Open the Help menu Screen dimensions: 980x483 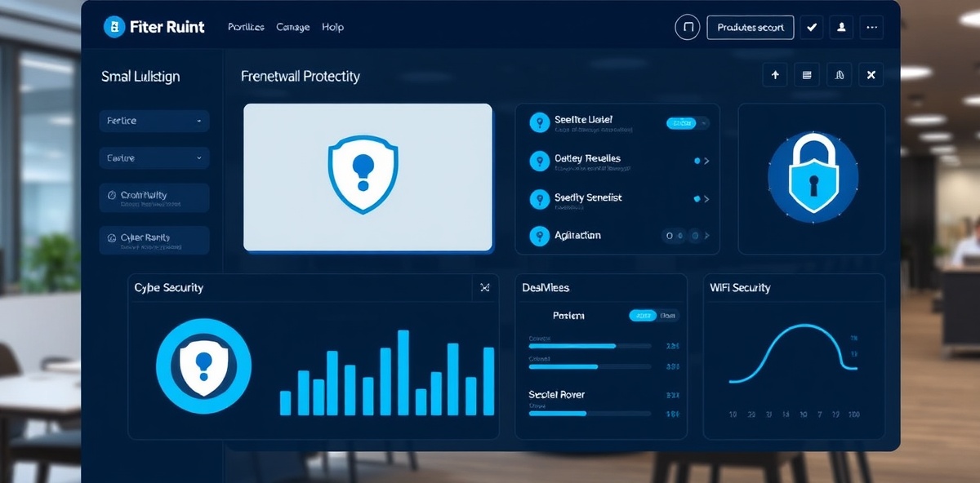coord(332,27)
